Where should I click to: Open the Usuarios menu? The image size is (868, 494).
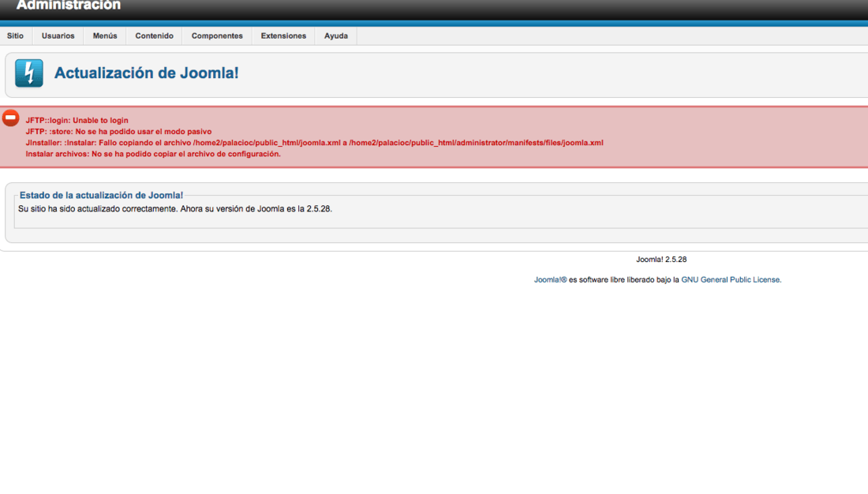pos(58,36)
